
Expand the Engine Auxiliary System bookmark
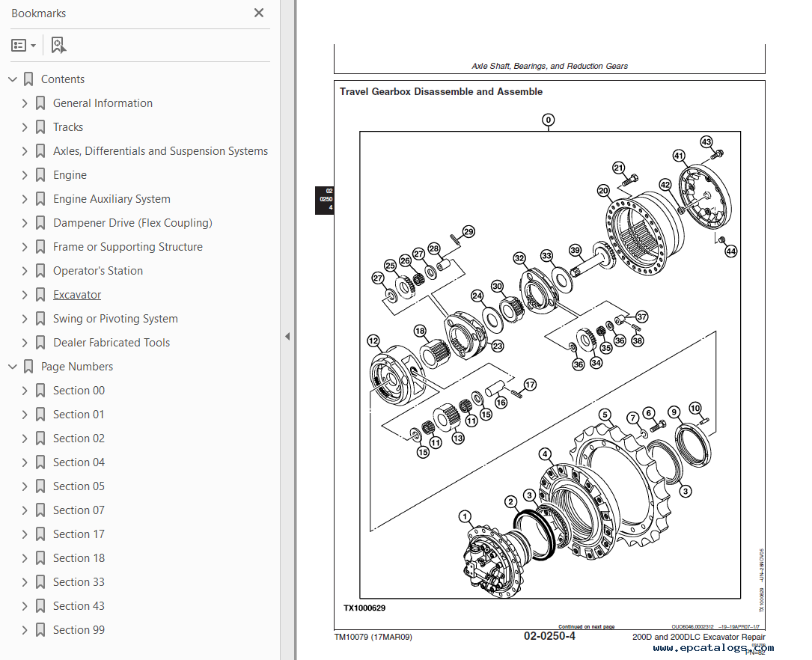(25, 199)
